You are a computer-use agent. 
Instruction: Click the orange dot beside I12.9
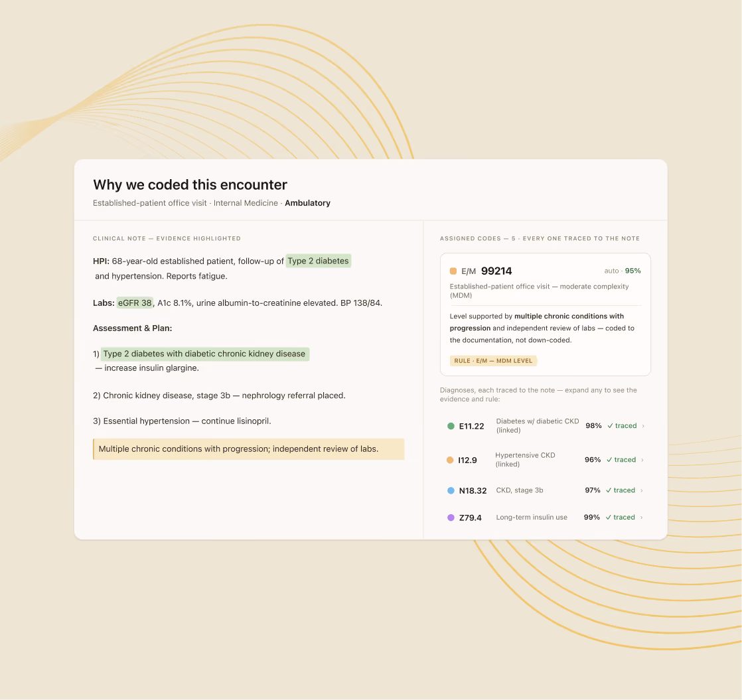click(x=450, y=460)
